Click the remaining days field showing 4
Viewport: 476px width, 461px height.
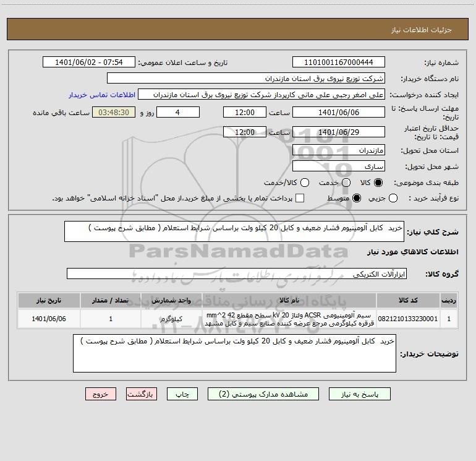178,112
